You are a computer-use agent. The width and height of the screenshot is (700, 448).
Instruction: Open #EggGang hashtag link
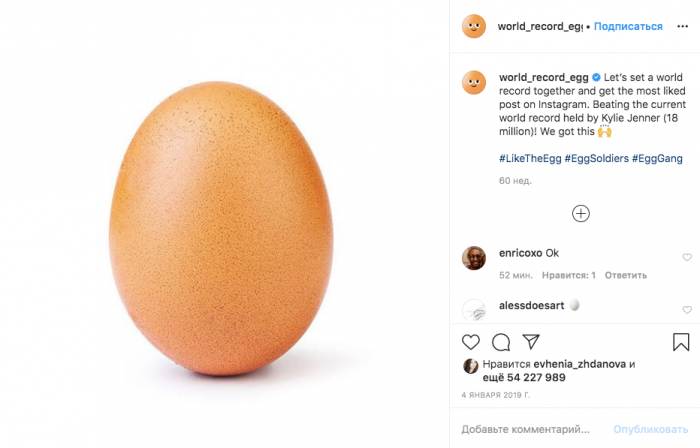[x=657, y=158]
